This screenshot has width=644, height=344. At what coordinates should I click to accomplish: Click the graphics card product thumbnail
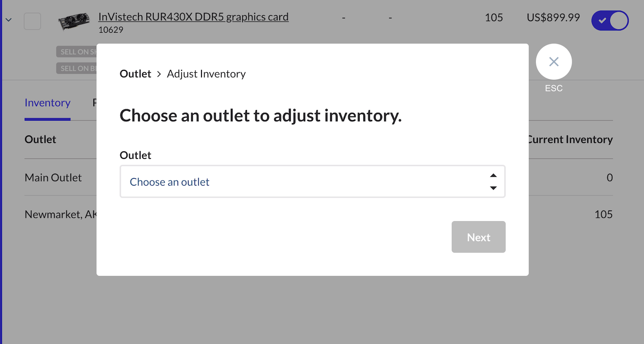[x=74, y=22]
